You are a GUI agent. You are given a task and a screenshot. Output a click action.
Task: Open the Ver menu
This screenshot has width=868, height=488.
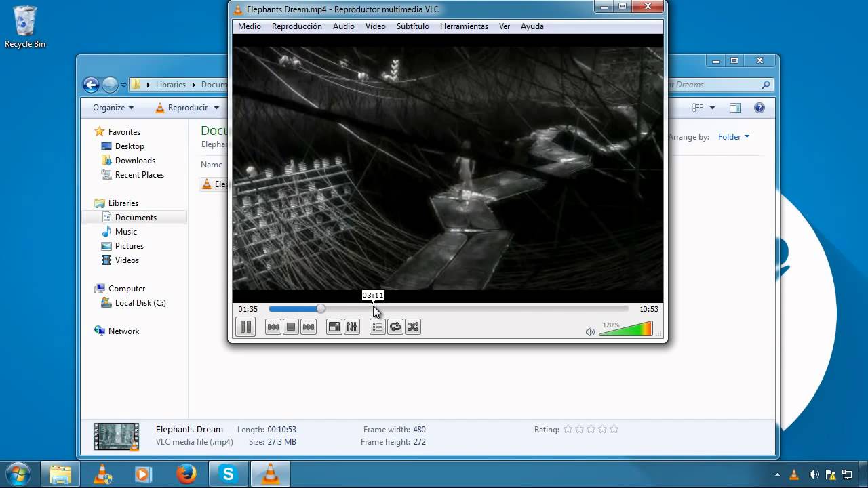pos(505,26)
